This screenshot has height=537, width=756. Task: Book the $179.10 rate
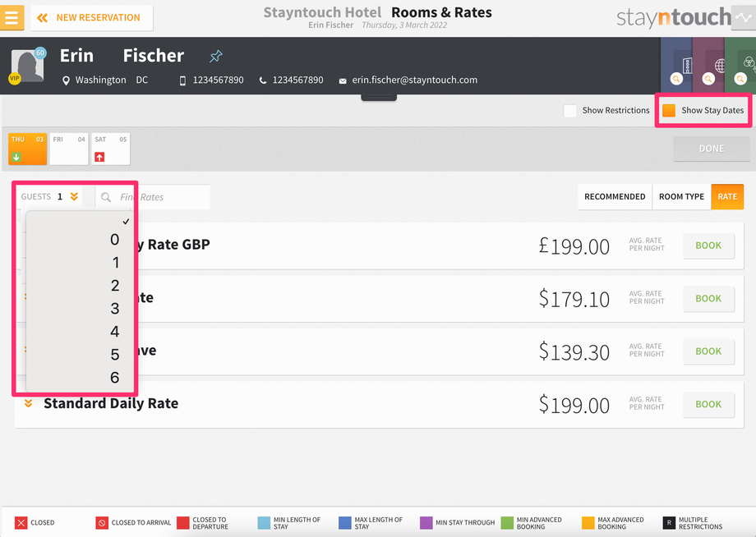coord(708,299)
